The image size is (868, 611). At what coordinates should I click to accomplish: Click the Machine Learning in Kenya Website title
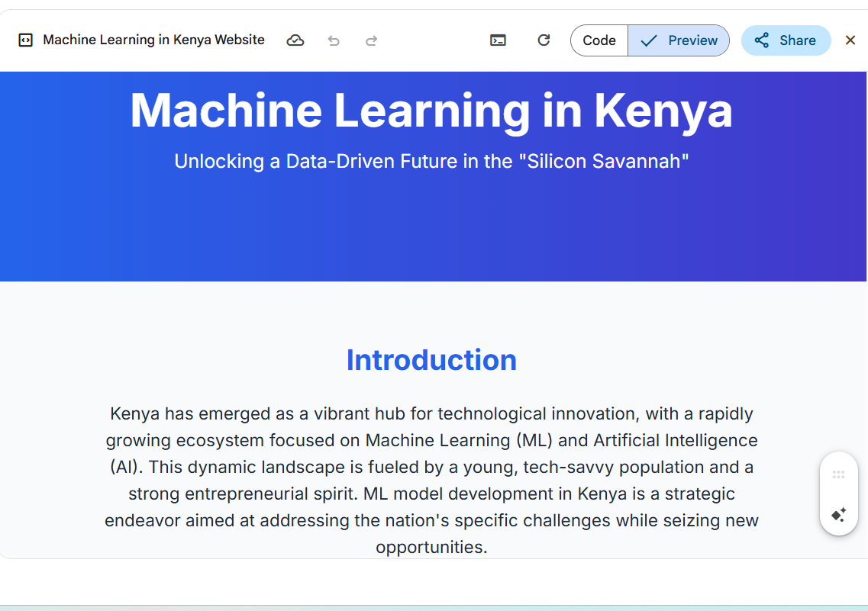point(153,40)
